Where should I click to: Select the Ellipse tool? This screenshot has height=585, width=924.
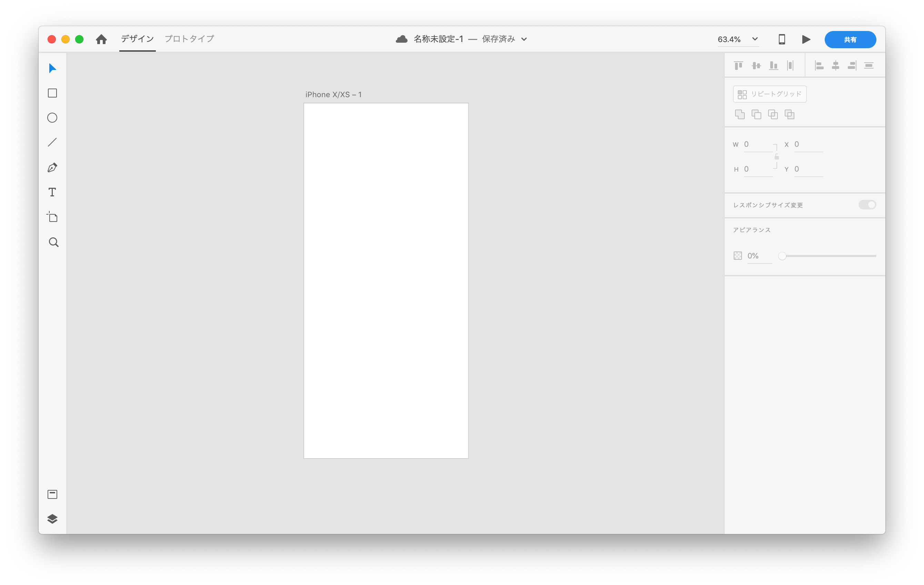coord(52,118)
